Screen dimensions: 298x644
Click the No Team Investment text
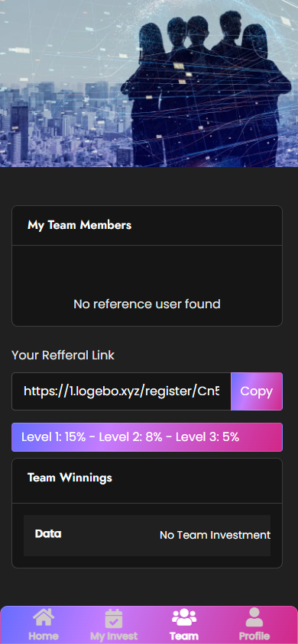(x=215, y=535)
